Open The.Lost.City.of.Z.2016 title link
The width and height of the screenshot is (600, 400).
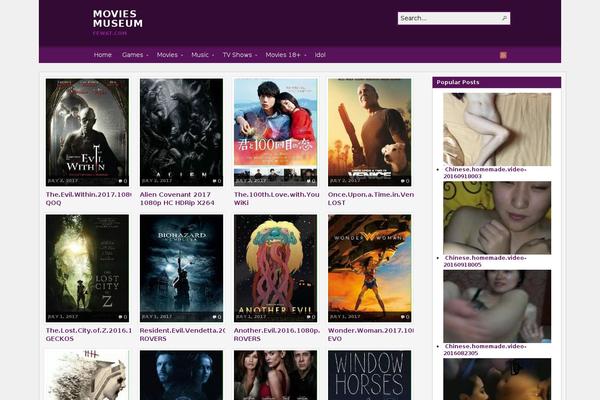point(88,335)
